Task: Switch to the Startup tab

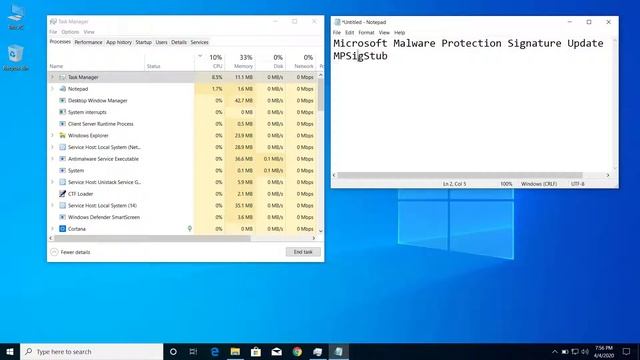Action: point(143,42)
